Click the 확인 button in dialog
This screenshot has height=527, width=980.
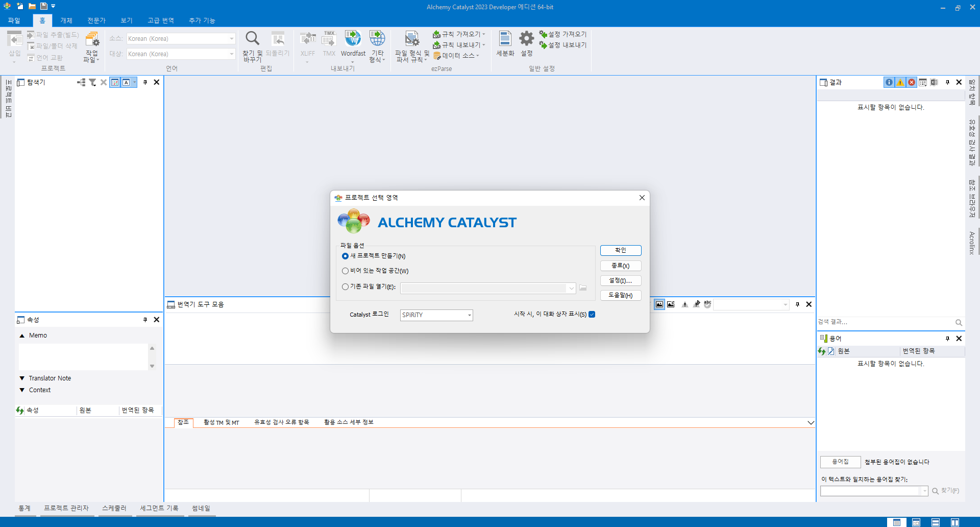coord(621,250)
